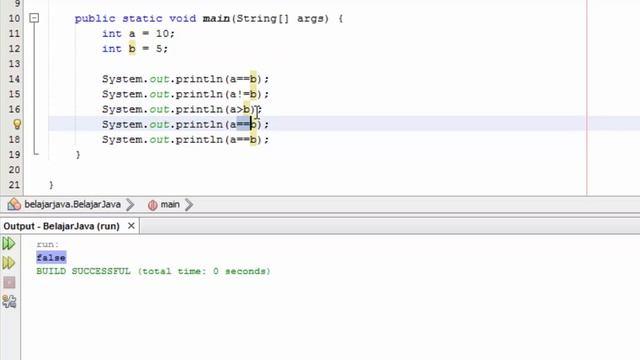
Task: Click the re-run green arrows icon
Action: (9, 244)
